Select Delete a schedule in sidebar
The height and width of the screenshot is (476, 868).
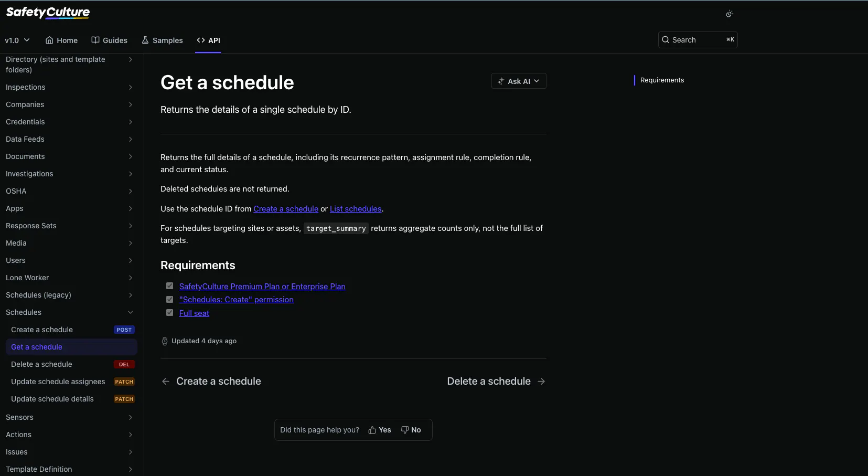click(x=71, y=364)
